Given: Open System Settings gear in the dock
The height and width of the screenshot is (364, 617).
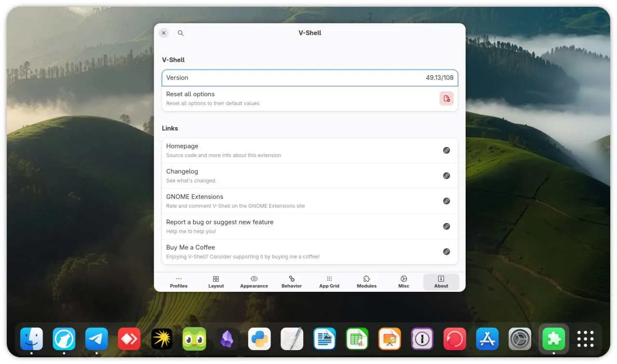Looking at the screenshot, I should coord(520,339).
